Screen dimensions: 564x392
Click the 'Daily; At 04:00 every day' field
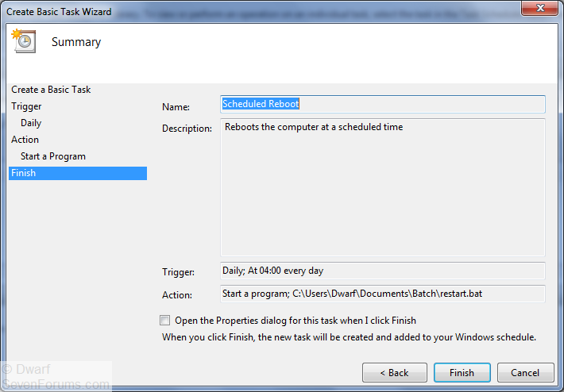382,271
